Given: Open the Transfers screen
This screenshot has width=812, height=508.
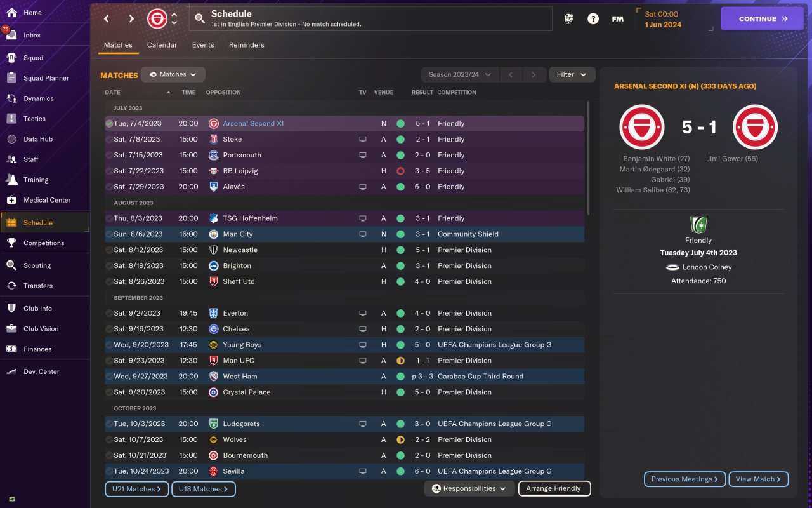Looking at the screenshot, I should [x=38, y=286].
